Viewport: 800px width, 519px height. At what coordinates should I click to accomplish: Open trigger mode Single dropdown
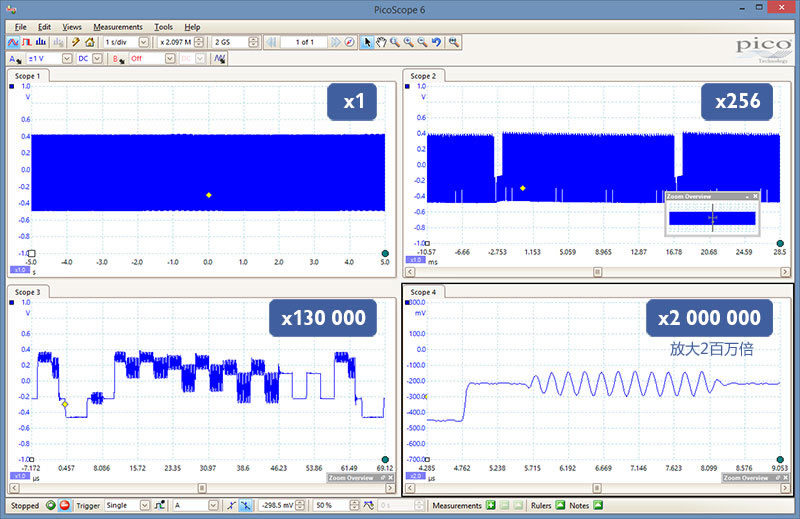click(x=145, y=505)
